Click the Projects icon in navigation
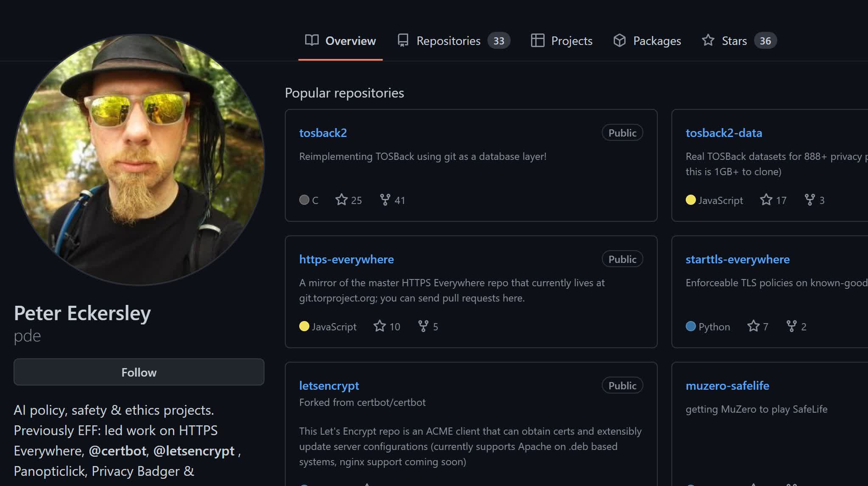This screenshot has height=486, width=868. click(x=537, y=40)
